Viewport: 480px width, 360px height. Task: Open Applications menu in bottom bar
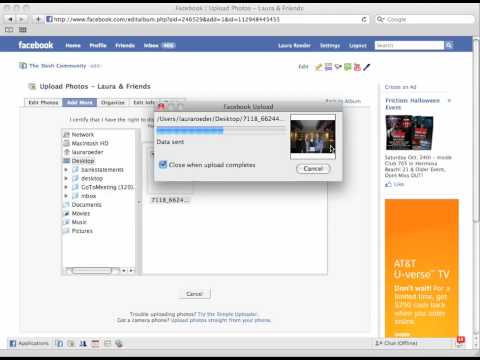point(29,343)
